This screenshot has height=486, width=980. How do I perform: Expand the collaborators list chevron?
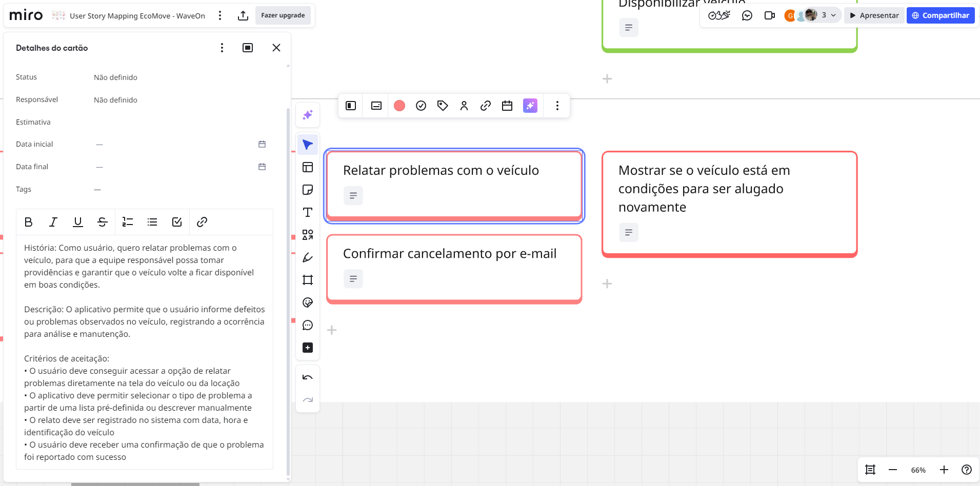pyautogui.click(x=833, y=15)
